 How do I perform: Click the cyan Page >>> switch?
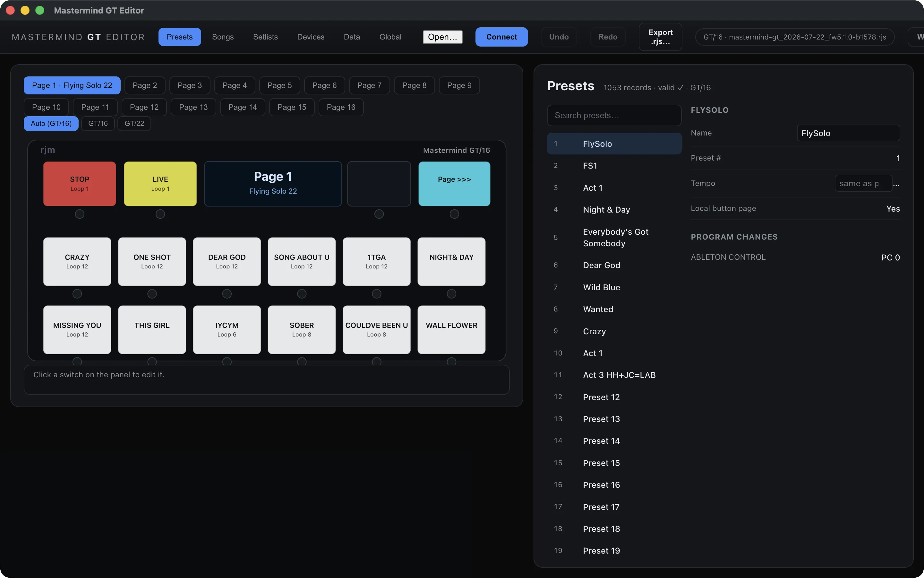454,184
